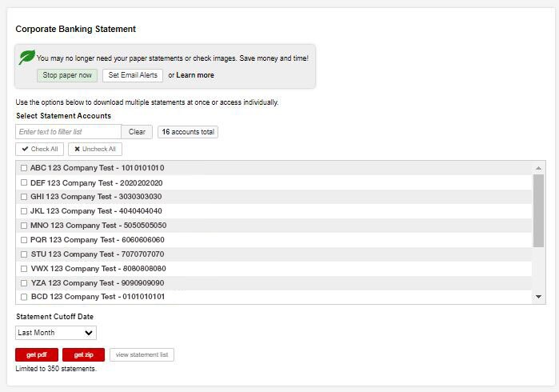Click the Uncheck All button
The height and width of the screenshot is (392, 559).
[95, 149]
